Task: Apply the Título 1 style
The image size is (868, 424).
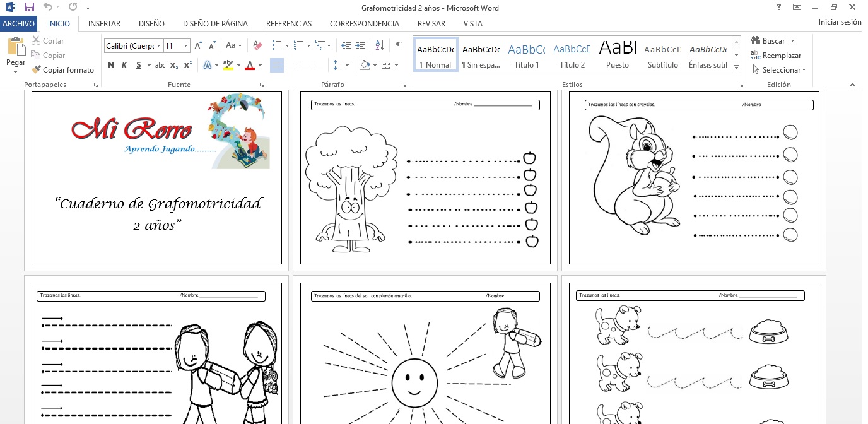Action: (x=527, y=55)
